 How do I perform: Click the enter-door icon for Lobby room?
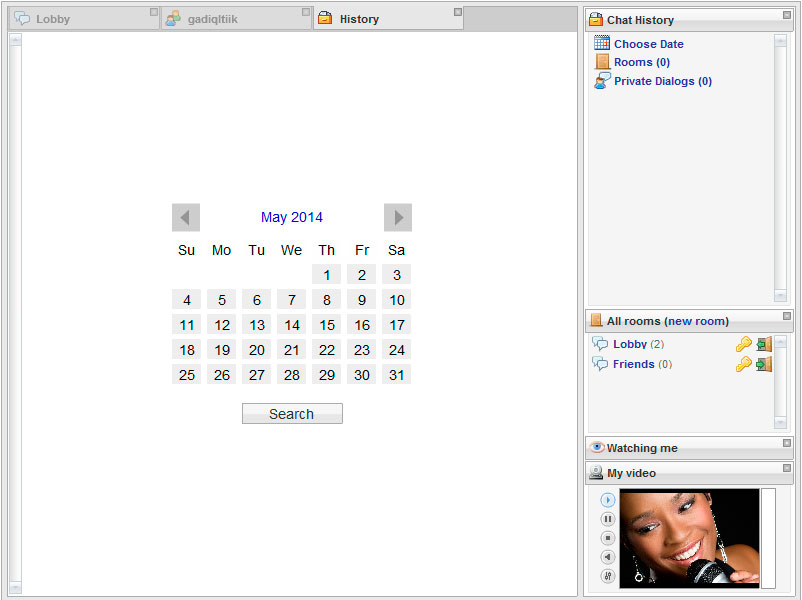(764, 344)
